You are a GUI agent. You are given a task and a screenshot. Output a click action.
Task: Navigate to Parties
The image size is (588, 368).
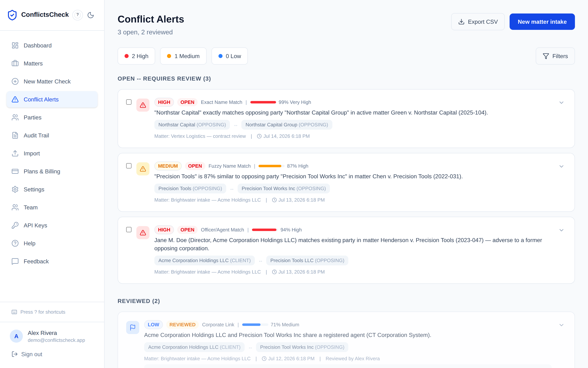pos(52,118)
